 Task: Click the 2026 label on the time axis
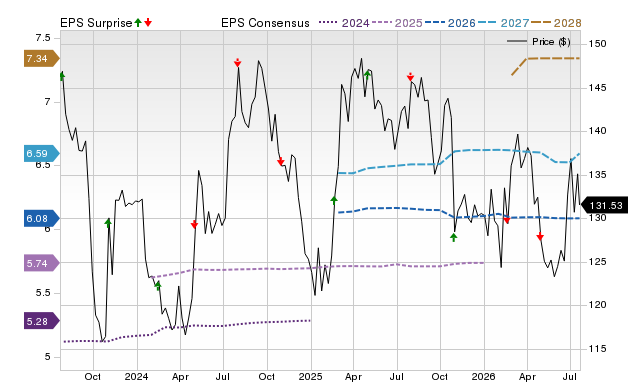(x=483, y=376)
